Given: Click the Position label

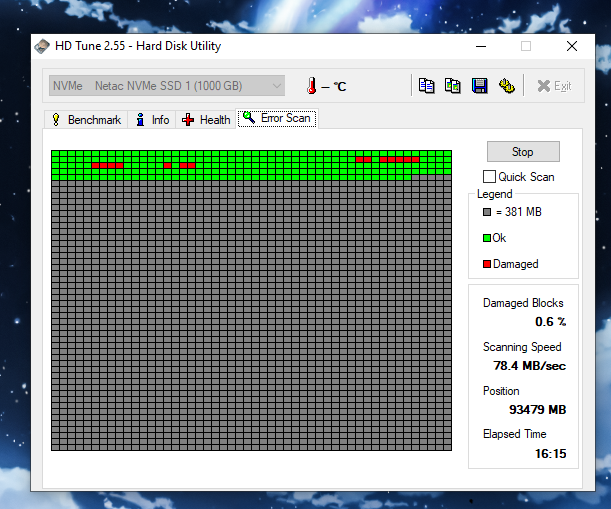Looking at the screenshot, I should pos(501,391).
